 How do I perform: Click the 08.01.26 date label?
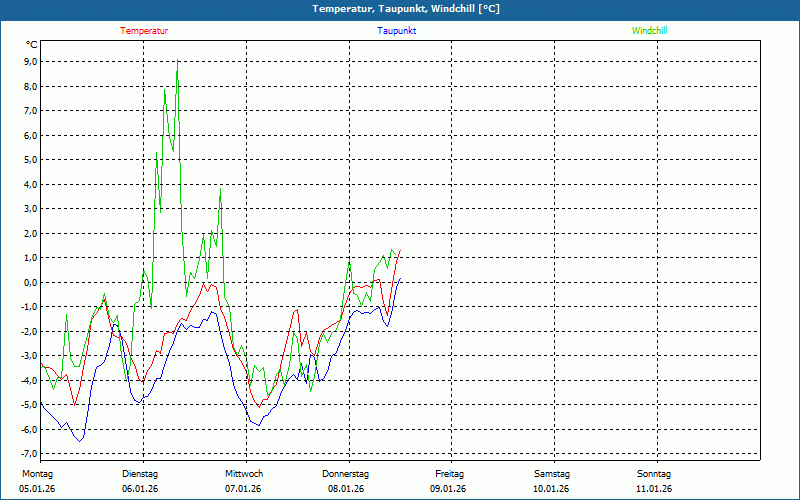click(346, 489)
